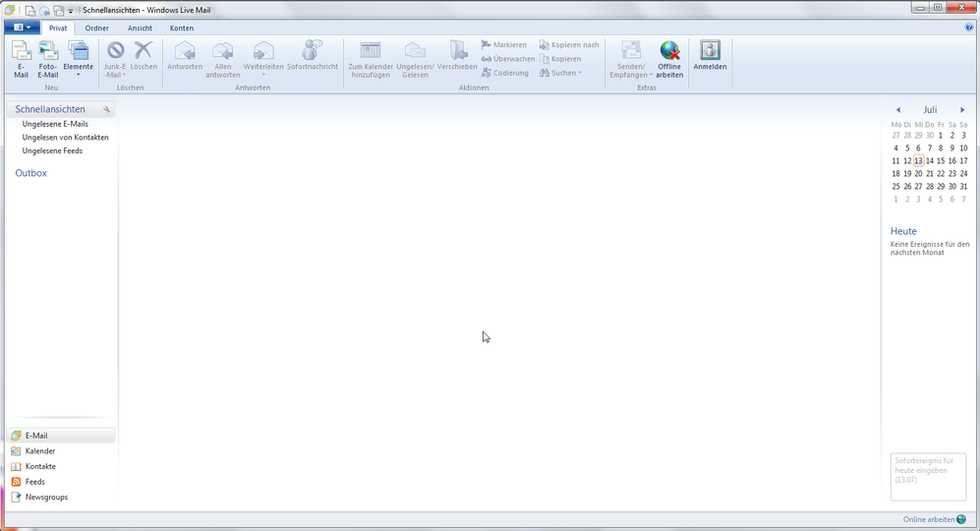Toggle Ungelesen/Gelesen status
This screenshot has width=980, height=531.
415,59
